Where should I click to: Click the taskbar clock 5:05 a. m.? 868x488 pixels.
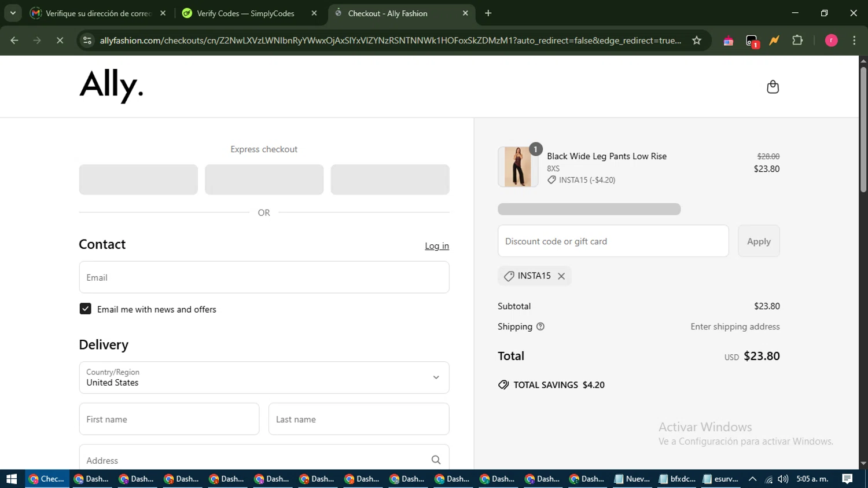(812, 479)
